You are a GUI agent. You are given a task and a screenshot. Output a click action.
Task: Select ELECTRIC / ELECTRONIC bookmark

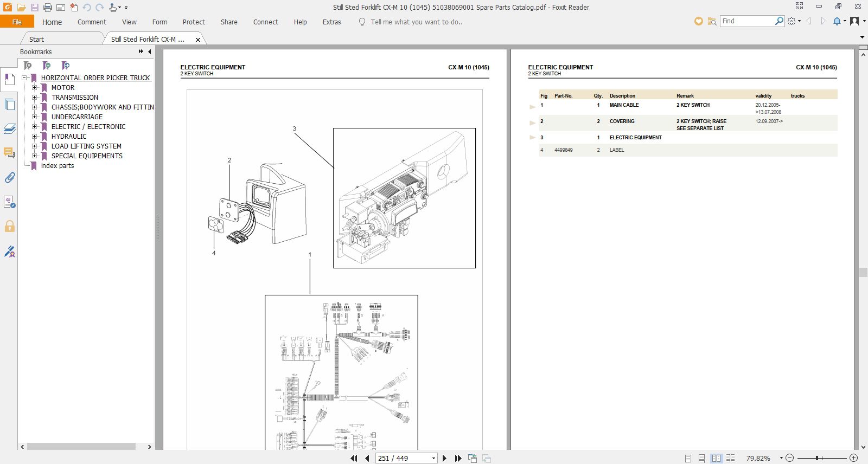pos(88,127)
